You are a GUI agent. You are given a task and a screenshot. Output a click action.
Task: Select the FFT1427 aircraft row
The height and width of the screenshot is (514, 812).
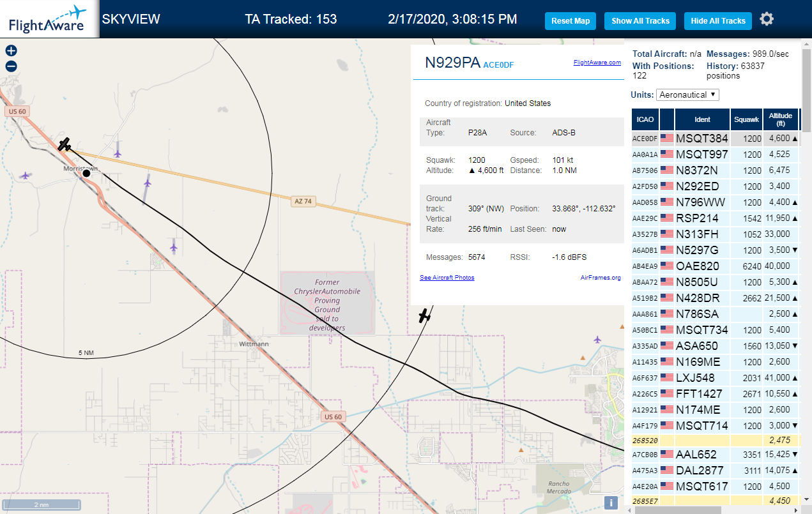[x=715, y=393]
